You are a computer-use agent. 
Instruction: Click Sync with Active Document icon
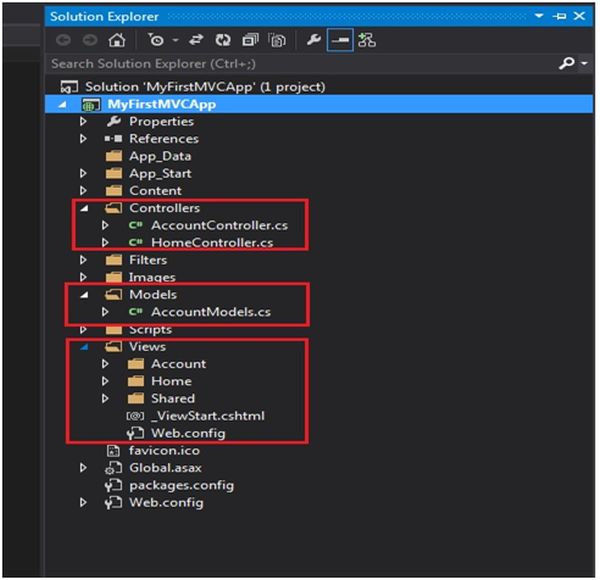pyautogui.click(x=196, y=40)
